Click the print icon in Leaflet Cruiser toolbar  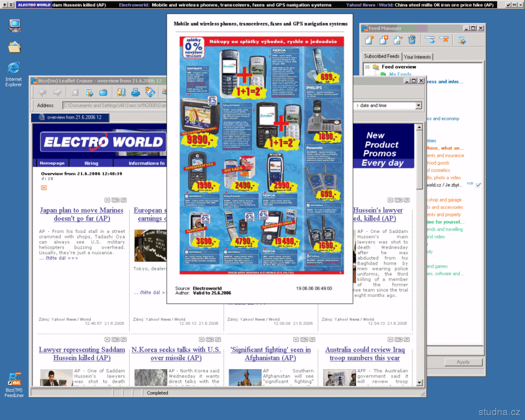point(136,92)
